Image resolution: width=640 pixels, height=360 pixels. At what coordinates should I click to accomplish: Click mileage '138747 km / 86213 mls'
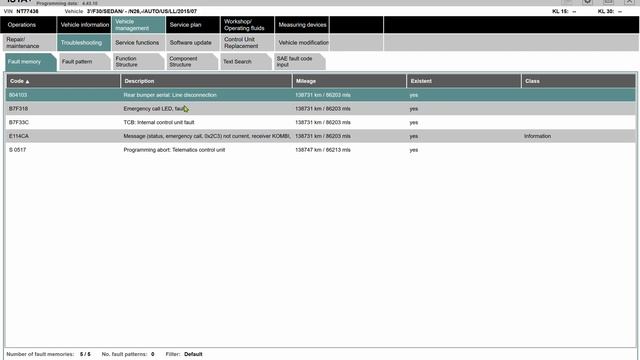(x=323, y=150)
